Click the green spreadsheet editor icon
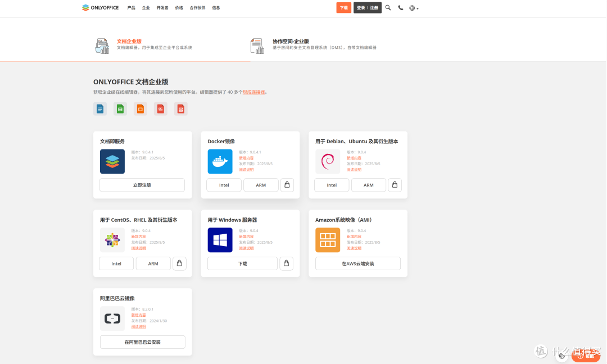The image size is (607, 364). (x=120, y=109)
